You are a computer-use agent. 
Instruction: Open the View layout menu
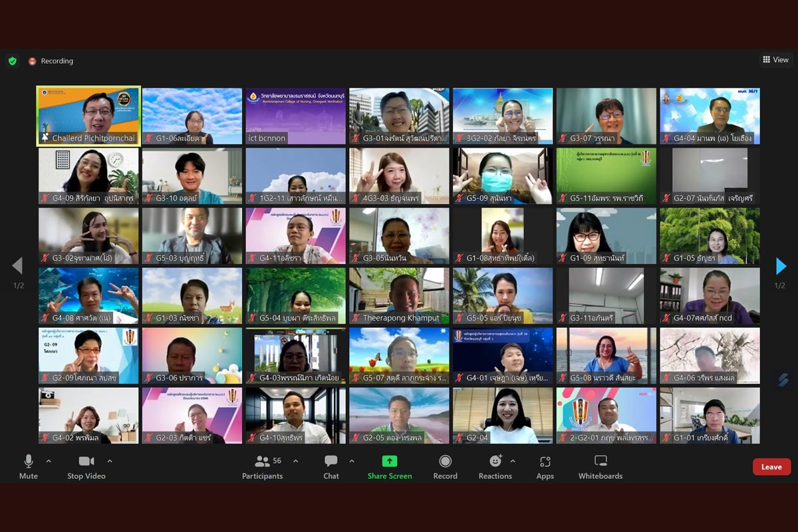pos(775,60)
